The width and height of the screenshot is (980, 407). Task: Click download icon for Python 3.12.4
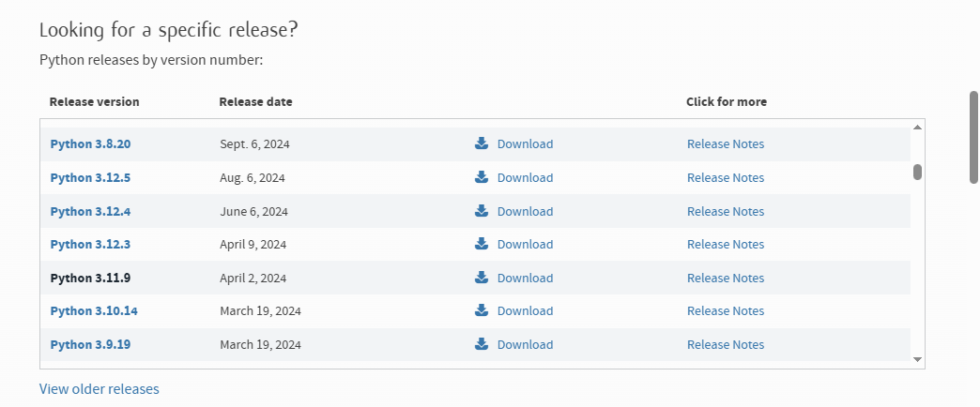coord(482,211)
